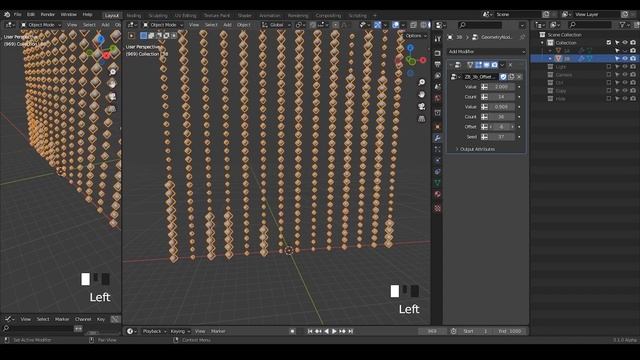Switch to the Layout workspace tab

click(x=111, y=15)
